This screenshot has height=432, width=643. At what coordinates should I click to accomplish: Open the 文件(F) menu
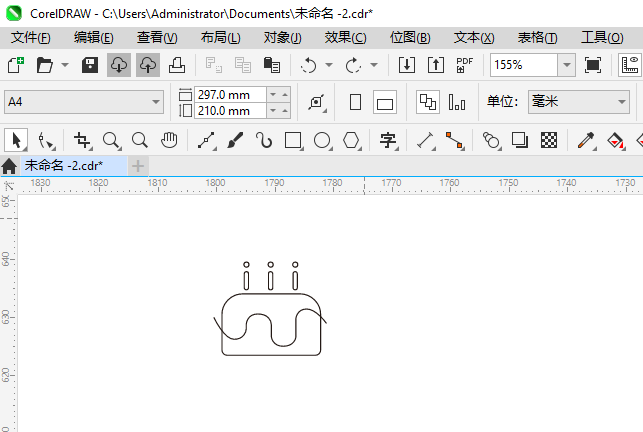pos(31,38)
